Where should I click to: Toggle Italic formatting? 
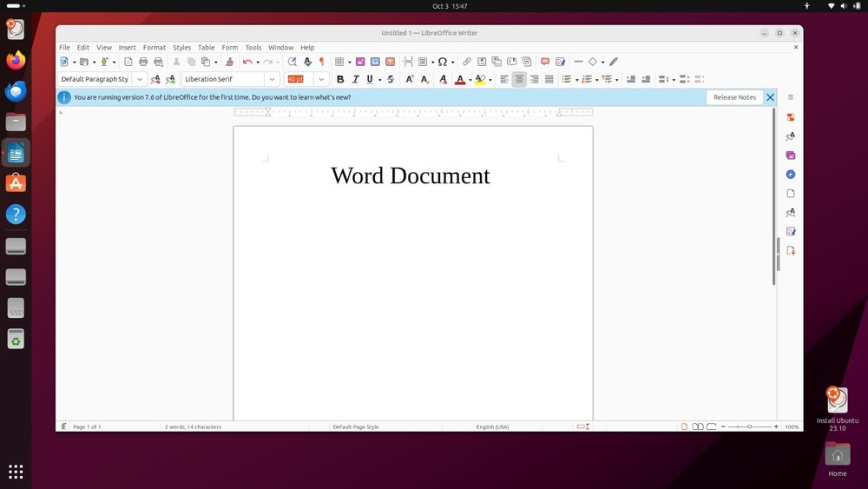(355, 79)
